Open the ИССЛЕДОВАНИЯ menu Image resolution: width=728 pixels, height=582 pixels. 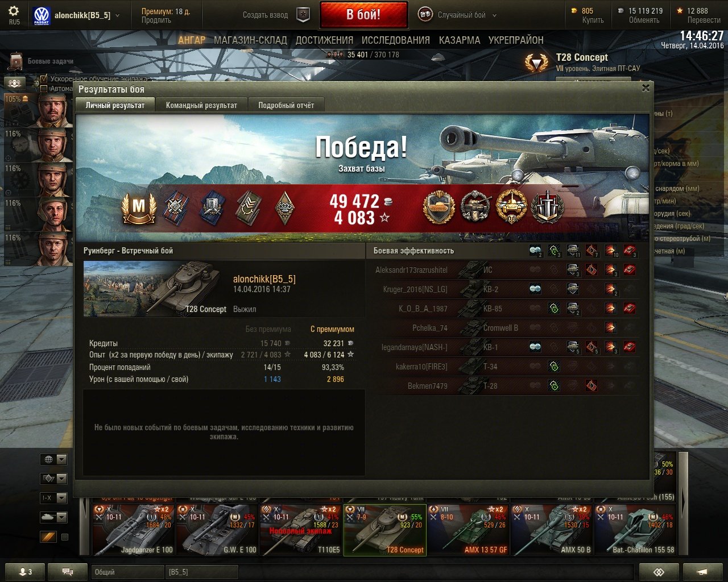(x=396, y=40)
